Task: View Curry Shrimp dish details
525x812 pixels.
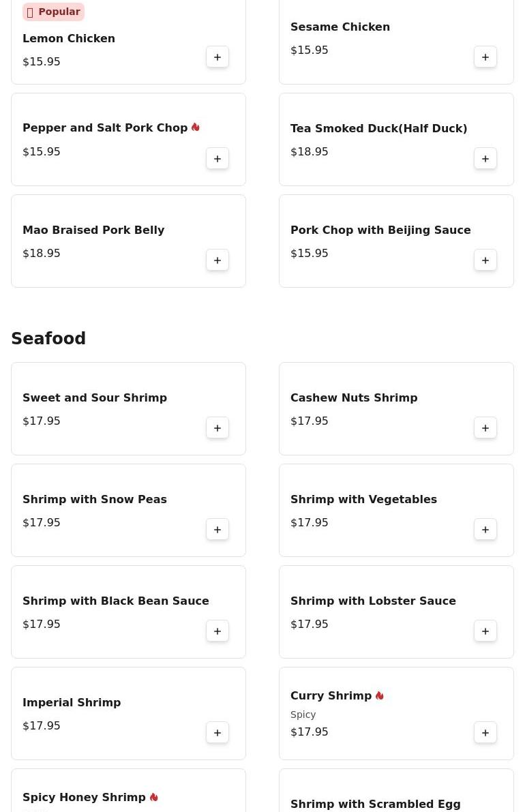Action: pyautogui.click(x=331, y=696)
